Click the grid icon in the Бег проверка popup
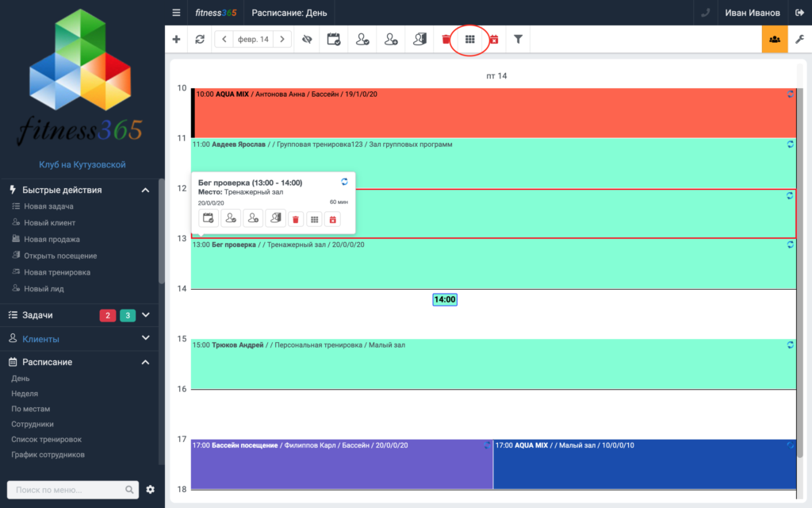Viewport: 812px width, 508px height. (x=314, y=219)
